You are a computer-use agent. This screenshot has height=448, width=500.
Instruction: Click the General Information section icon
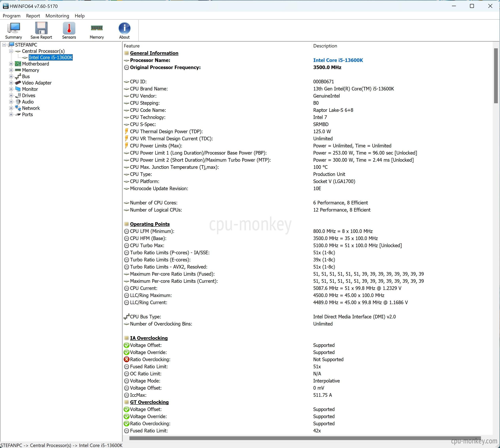click(x=126, y=53)
